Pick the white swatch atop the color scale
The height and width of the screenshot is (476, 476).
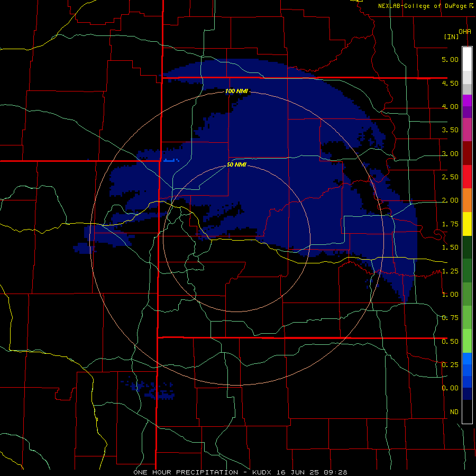point(467,59)
